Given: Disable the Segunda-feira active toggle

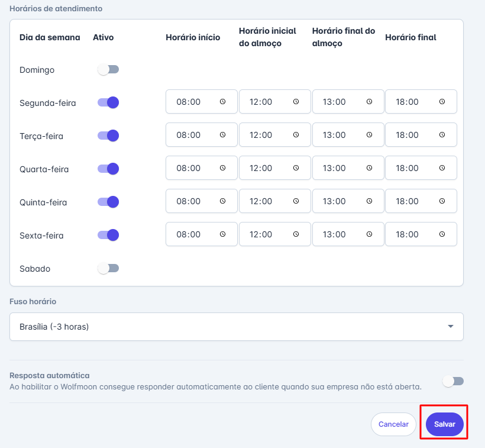Looking at the screenshot, I should (108, 102).
